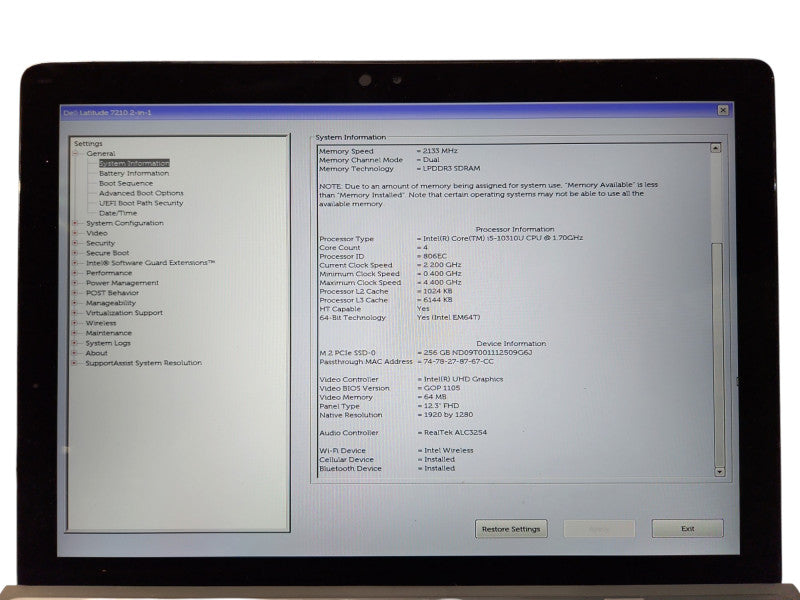Select the About category
The image size is (800, 600).
click(x=96, y=353)
